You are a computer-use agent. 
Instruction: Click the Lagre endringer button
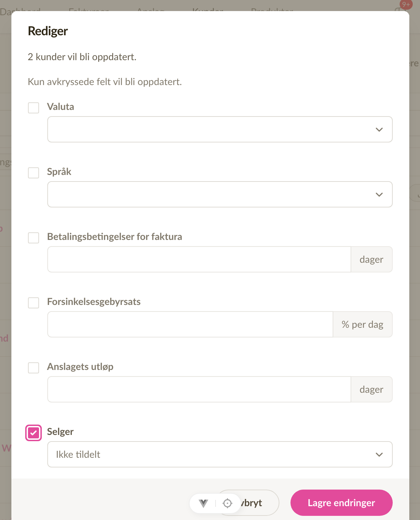(x=341, y=503)
